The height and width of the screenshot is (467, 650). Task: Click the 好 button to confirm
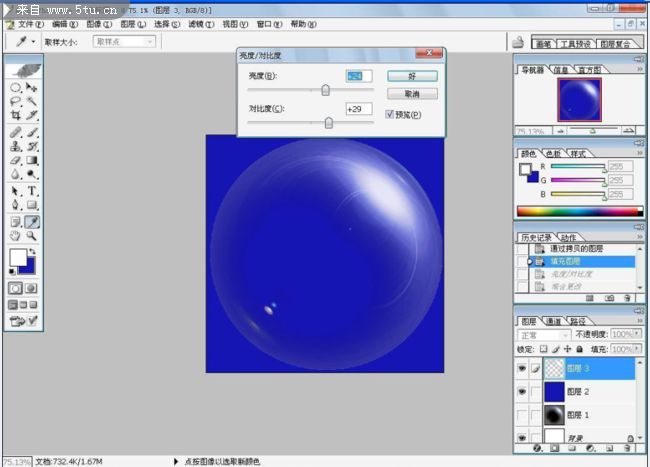coord(412,76)
